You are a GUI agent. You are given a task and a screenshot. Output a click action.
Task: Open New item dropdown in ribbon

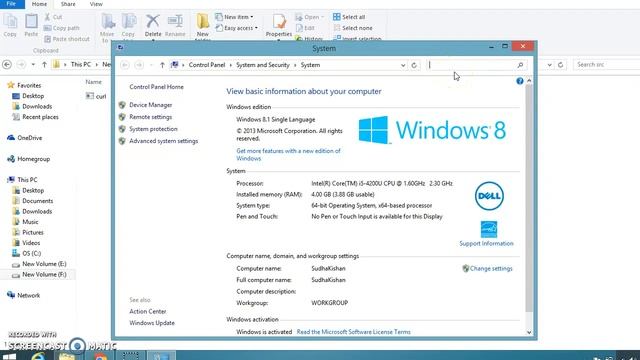pos(235,17)
